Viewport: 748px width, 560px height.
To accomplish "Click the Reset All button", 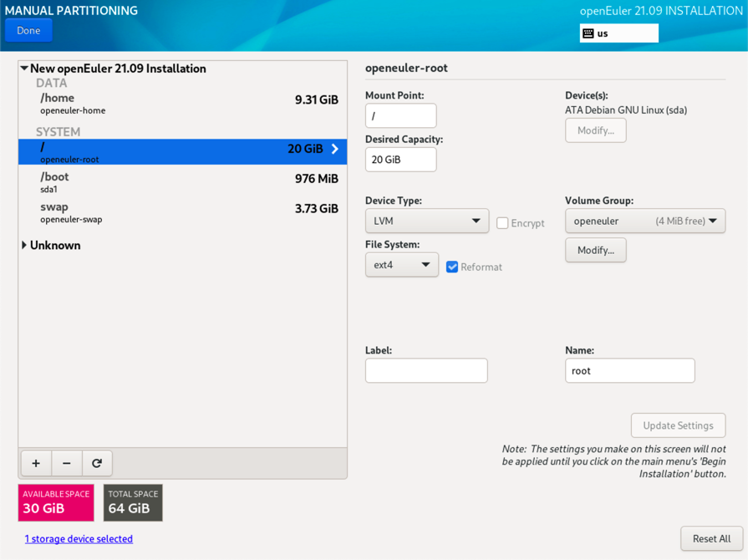I will [x=711, y=539].
